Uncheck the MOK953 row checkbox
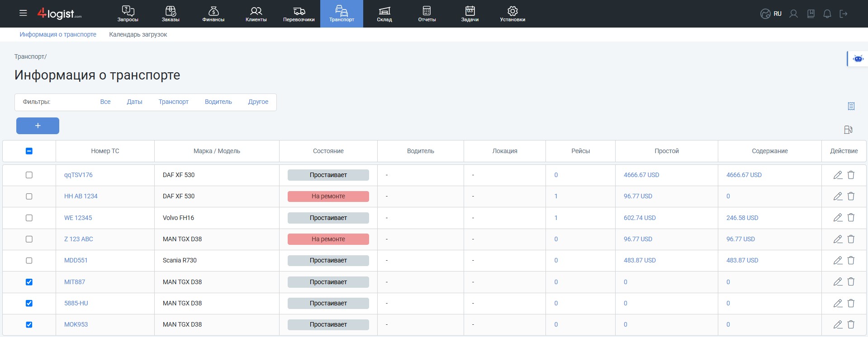This screenshot has height=337, width=868. (x=29, y=324)
